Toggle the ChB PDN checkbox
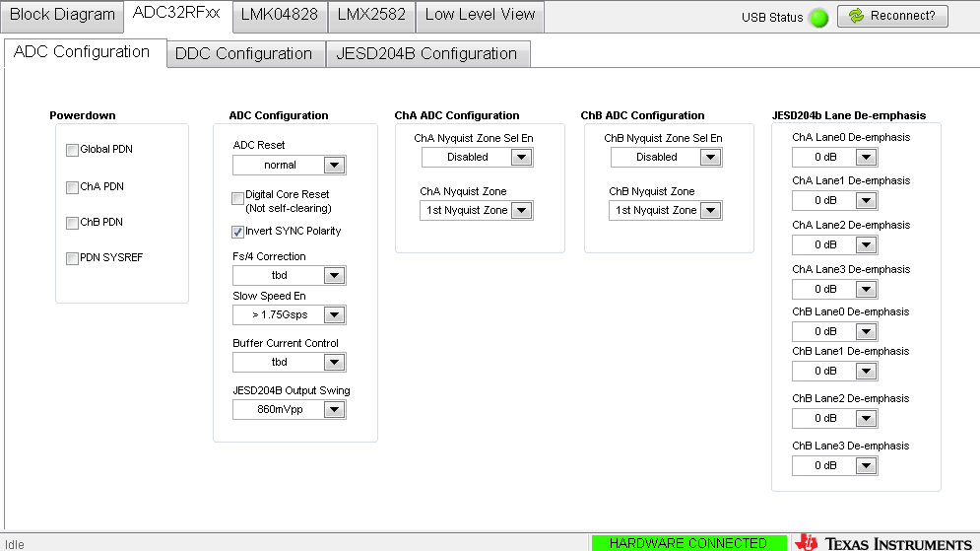 (72, 224)
